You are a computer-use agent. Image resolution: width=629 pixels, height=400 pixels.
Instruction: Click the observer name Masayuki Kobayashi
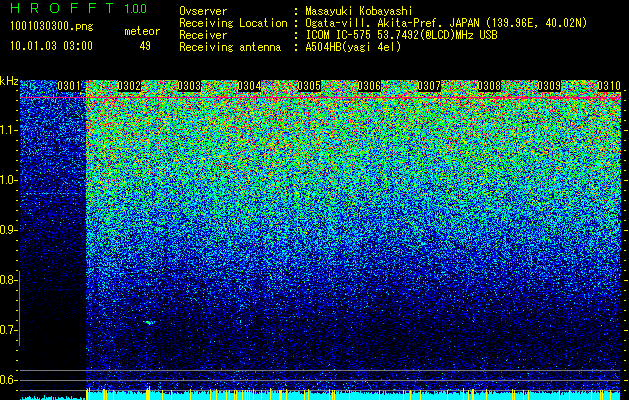pyautogui.click(x=359, y=12)
